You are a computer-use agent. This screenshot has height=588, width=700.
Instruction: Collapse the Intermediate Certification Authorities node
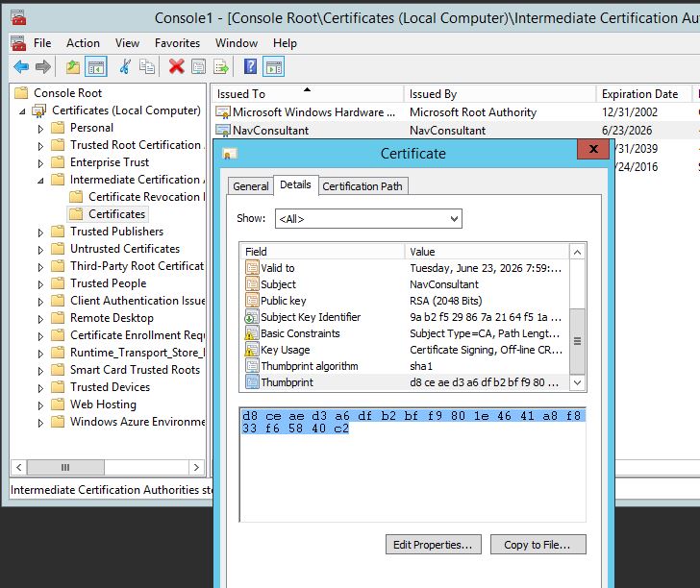[40, 180]
